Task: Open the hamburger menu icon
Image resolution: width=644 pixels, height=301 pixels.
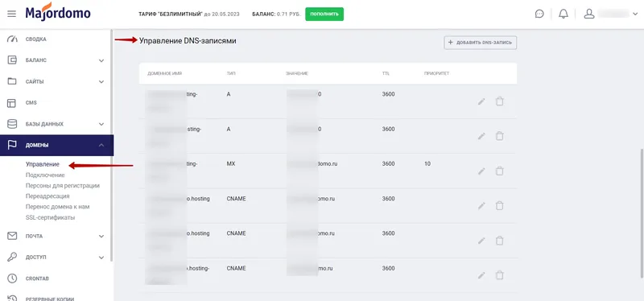Action: 12,14
